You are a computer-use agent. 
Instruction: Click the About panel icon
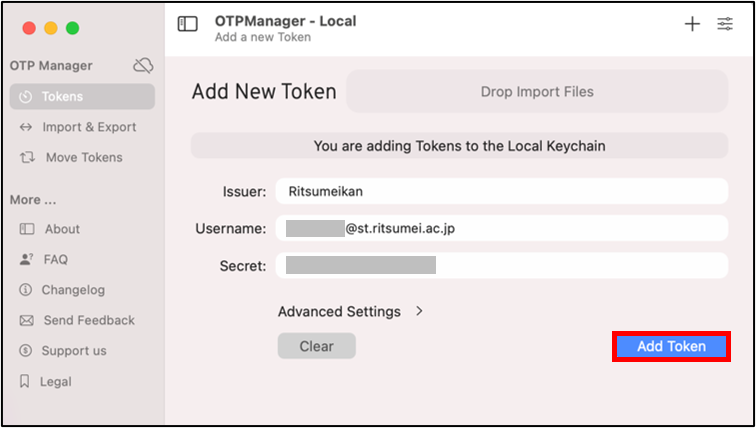tap(27, 229)
